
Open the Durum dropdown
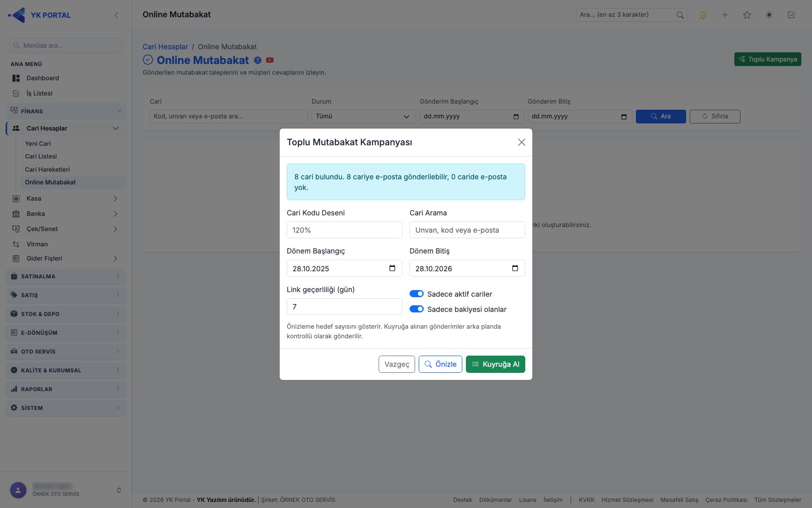point(363,116)
